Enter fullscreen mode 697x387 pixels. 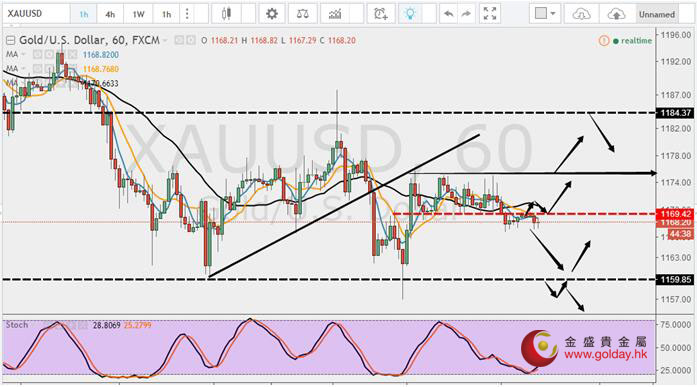tap(490, 14)
